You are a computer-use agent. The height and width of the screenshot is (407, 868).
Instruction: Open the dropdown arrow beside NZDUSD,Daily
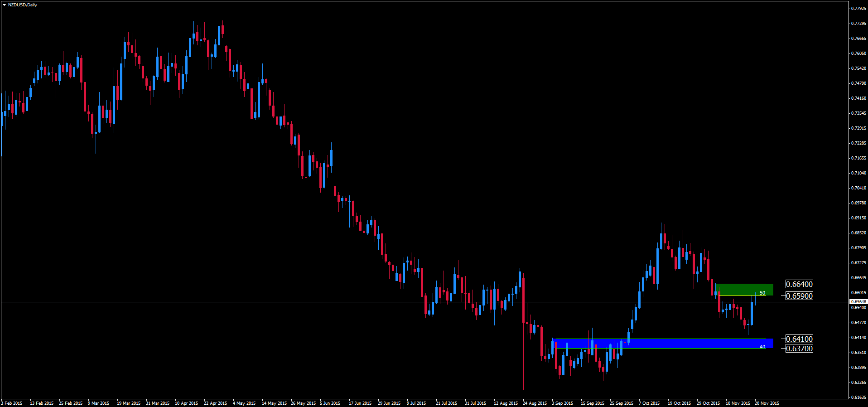tap(4, 5)
